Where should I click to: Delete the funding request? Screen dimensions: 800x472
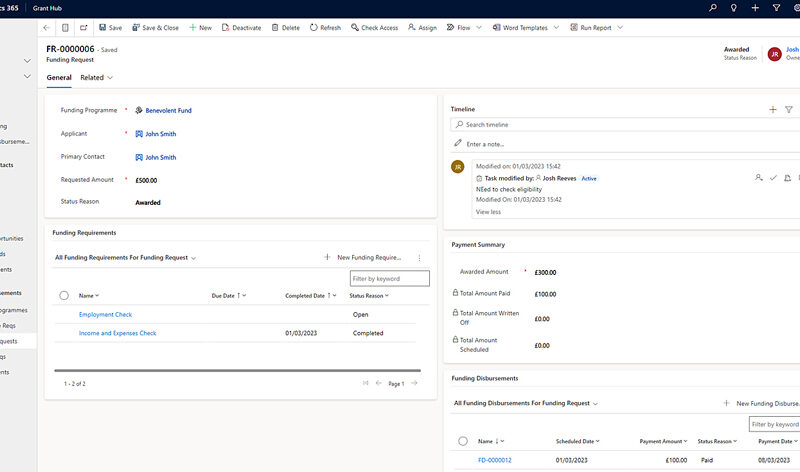pyautogui.click(x=286, y=28)
